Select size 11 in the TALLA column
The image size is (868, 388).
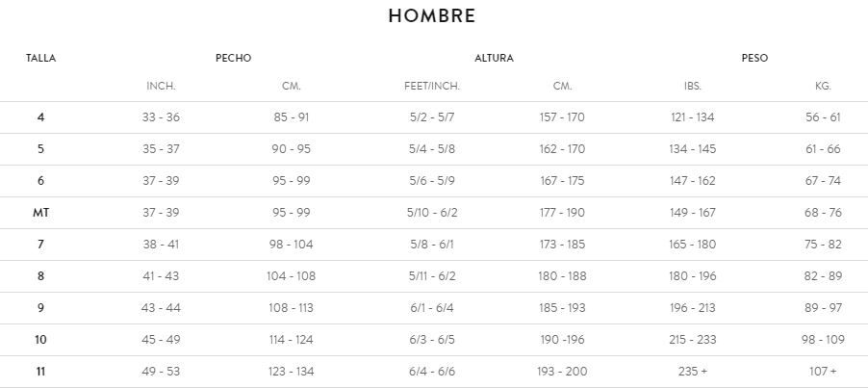click(x=40, y=372)
